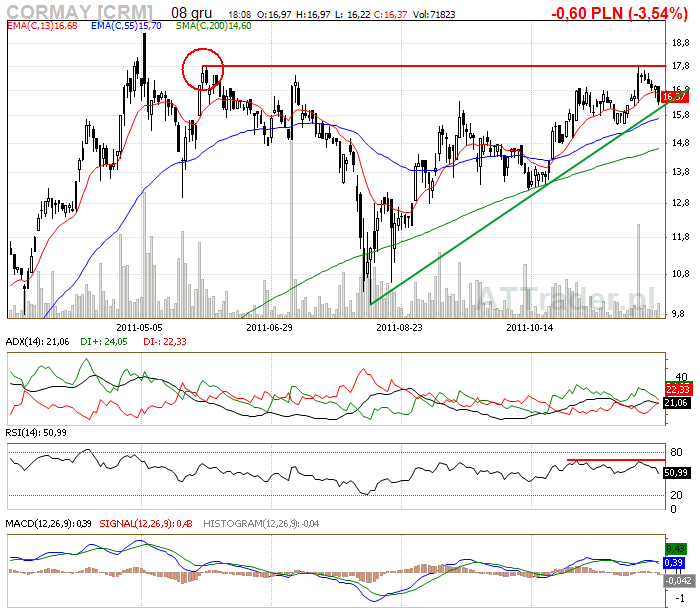Image resolution: width=700 pixels, height=613 pixels.
Task: Click the large volume bar near December
Action: coord(638,271)
